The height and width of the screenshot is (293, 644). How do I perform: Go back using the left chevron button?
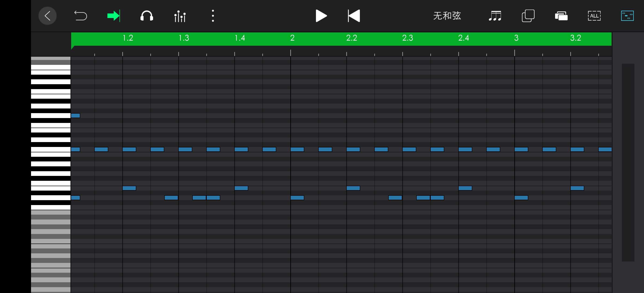pyautogui.click(x=47, y=16)
